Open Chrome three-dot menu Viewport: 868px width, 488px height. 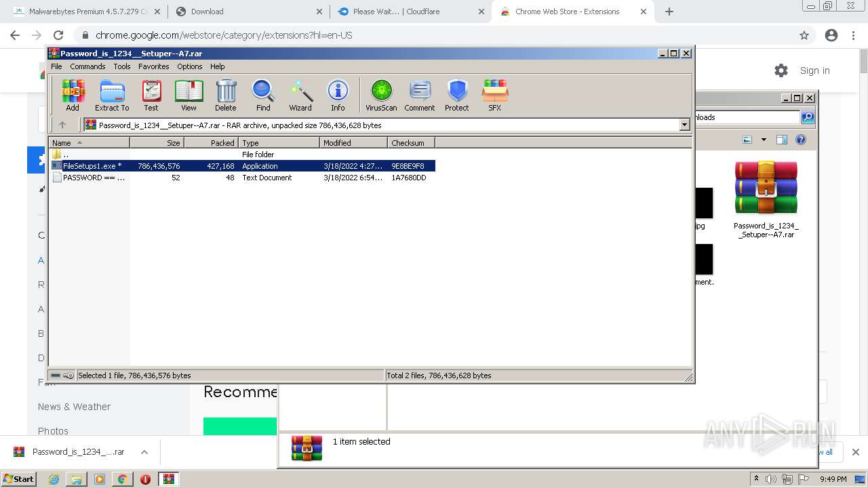pos(854,35)
